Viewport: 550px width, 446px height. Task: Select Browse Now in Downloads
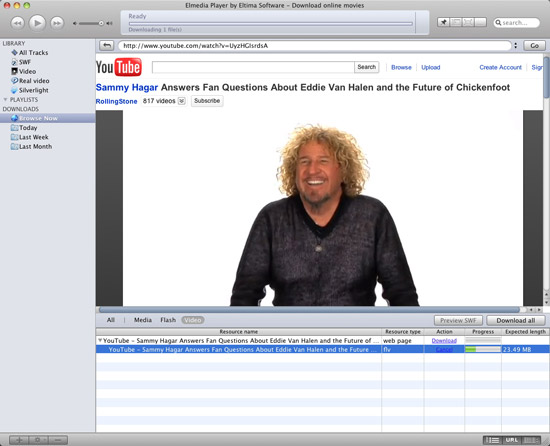47,118
